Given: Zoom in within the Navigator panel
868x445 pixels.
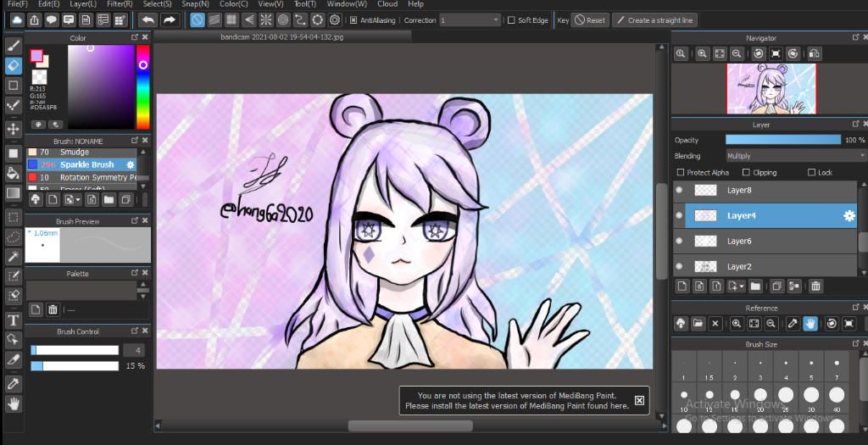Looking at the screenshot, I should 702,53.
